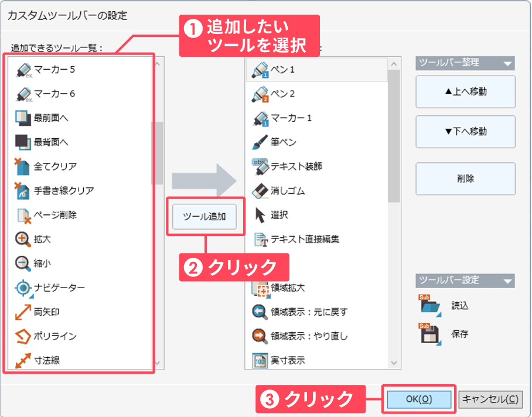Click the 保存 text label
532x417 pixels.
pos(460,334)
